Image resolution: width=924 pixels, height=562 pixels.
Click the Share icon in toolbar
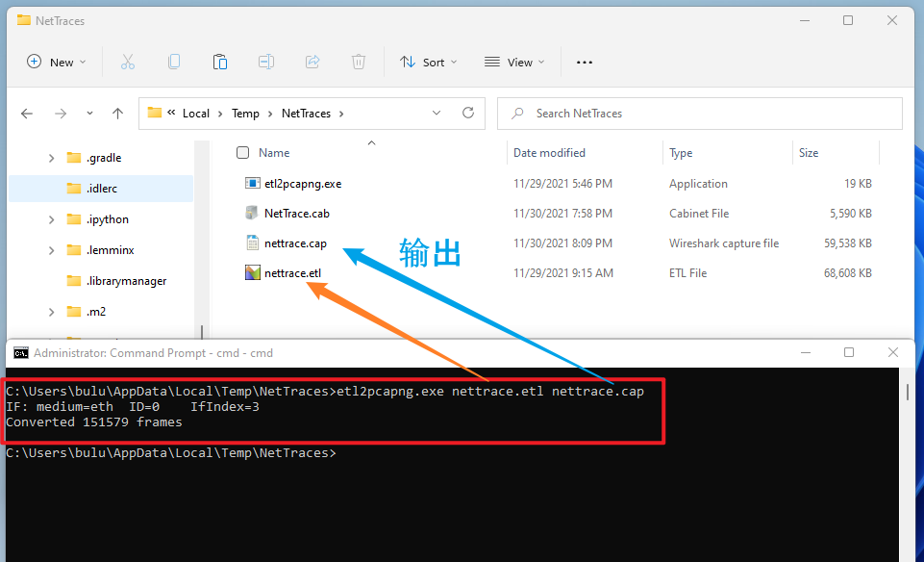(x=312, y=62)
